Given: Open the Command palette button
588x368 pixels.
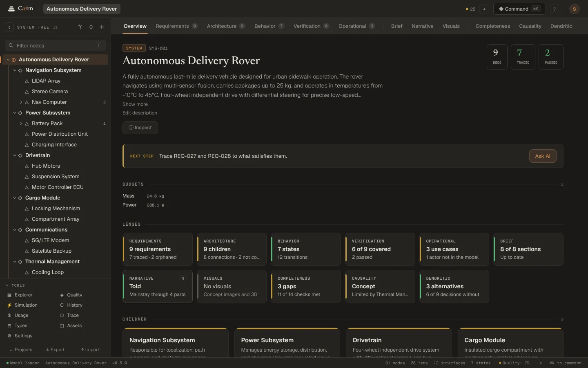Looking at the screenshot, I should [519, 9].
